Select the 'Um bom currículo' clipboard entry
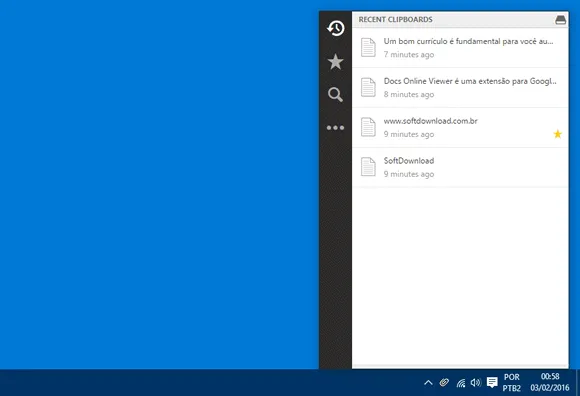 pyautogui.click(x=460, y=48)
